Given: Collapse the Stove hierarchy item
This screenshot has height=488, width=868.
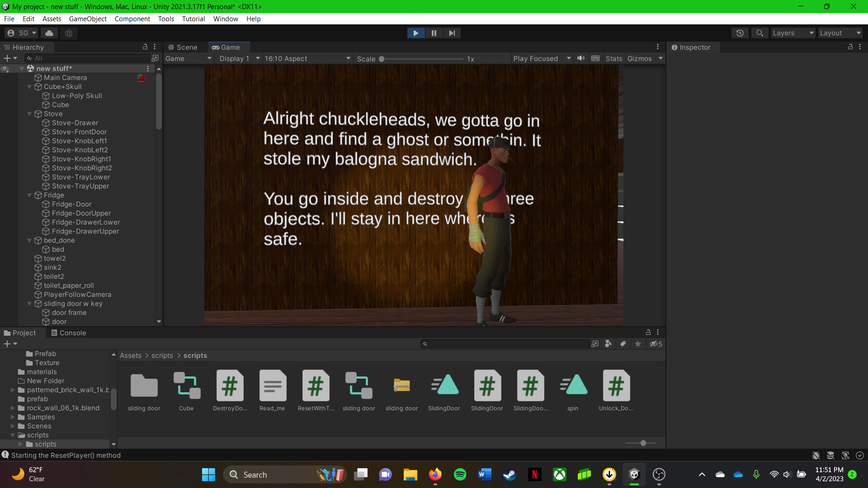Looking at the screenshot, I should [29, 114].
